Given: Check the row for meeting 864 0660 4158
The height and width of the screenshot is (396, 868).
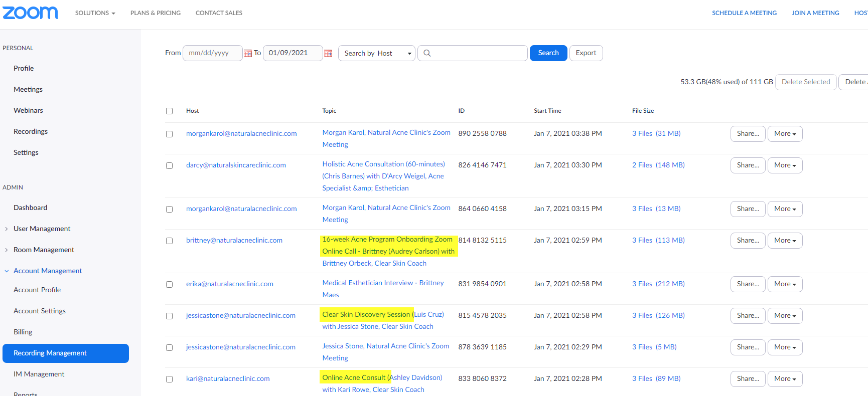Looking at the screenshot, I should coord(169,209).
